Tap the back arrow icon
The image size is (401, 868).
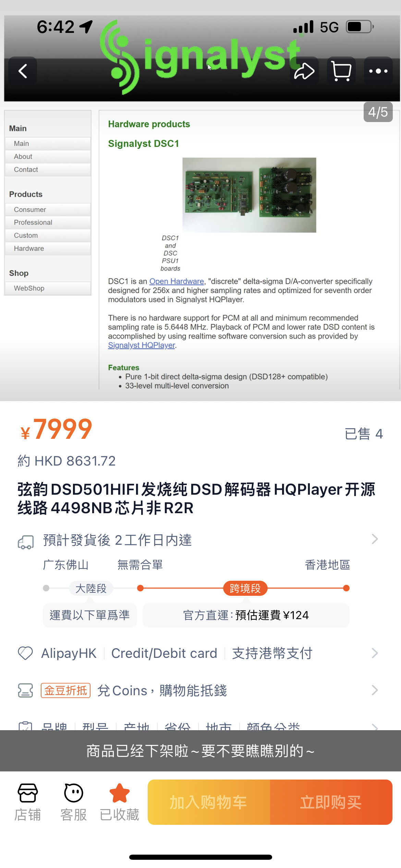coord(23,71)
